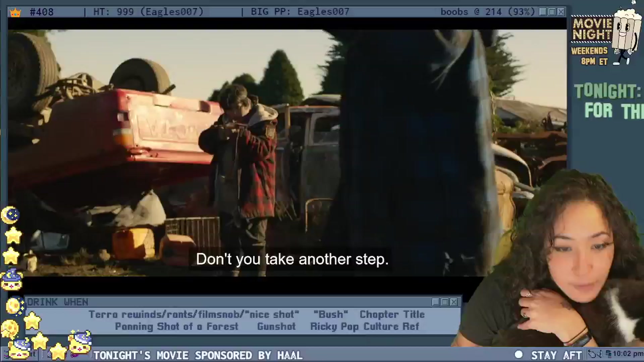The width and height of the screenshot is (644, 362).
Task: Close the movie window with the #408 title bar
Action: click(x=561, y=12)
